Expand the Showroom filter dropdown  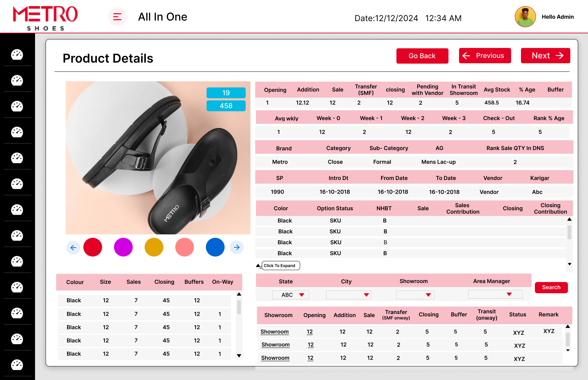415,295
